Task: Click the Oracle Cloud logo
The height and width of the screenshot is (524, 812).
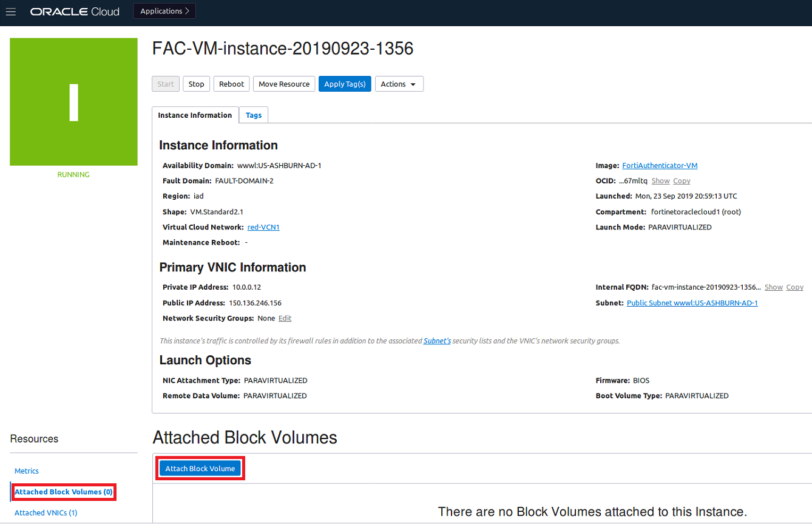Action: click(x=75, y=11)
